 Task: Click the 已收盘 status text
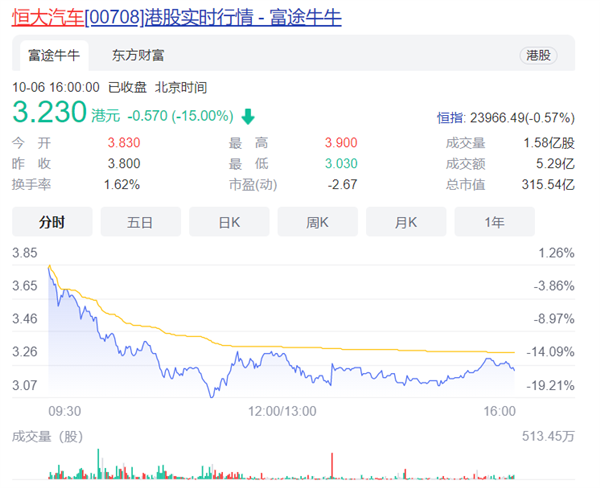[127, 87]
